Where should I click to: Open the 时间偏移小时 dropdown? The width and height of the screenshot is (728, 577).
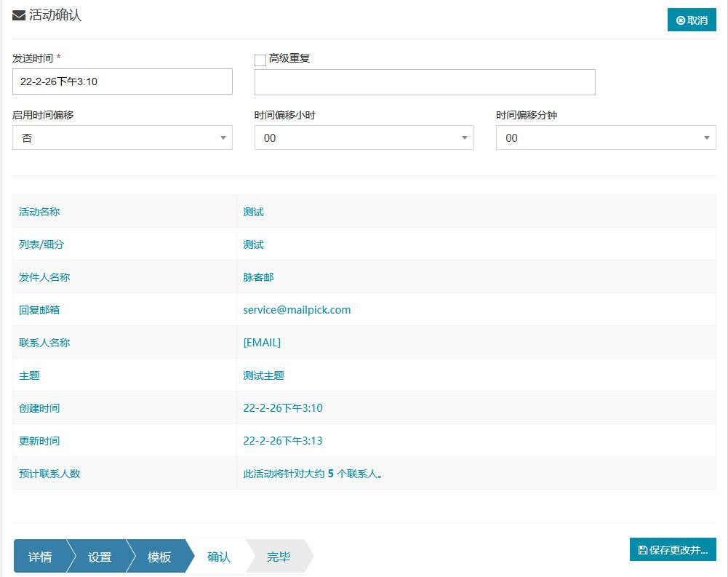pyautogui.click(x=364, y=138)
